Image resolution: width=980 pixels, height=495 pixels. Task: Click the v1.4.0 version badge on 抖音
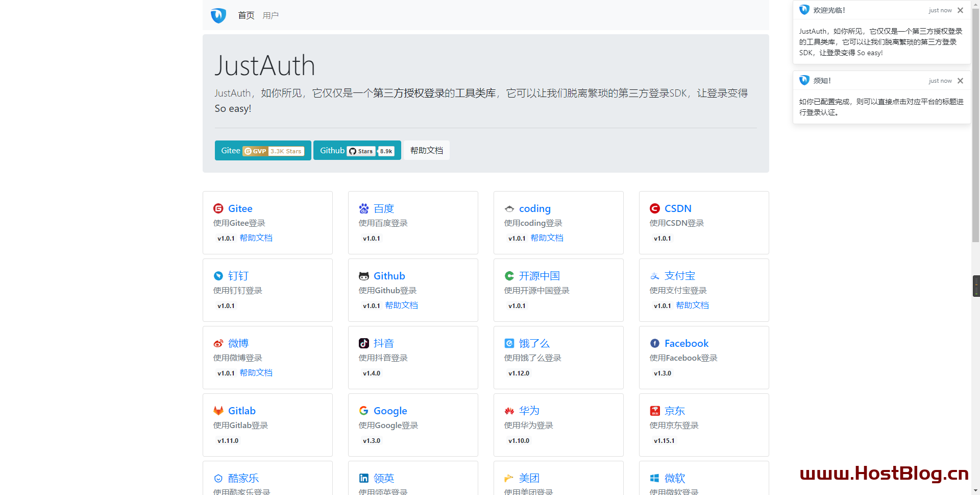click(x=372, y=373)
